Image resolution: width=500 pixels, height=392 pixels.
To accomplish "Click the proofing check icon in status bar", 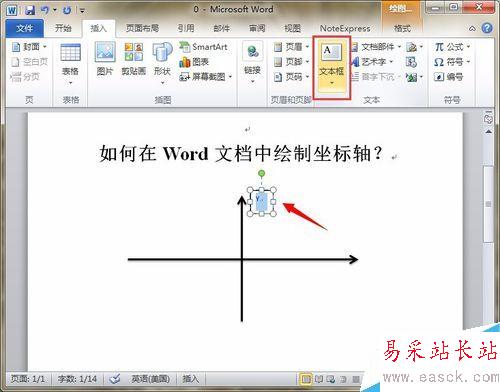I will tap(115, 379).
